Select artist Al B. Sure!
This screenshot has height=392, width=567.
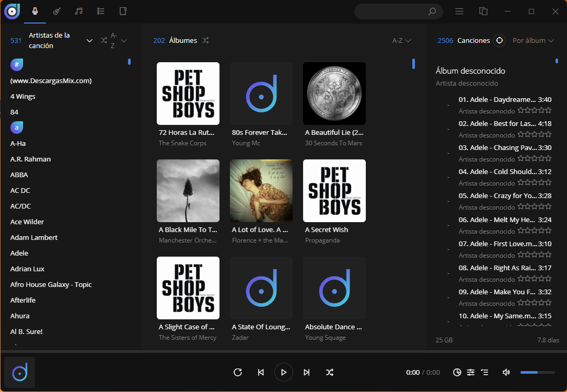point(27,331)
